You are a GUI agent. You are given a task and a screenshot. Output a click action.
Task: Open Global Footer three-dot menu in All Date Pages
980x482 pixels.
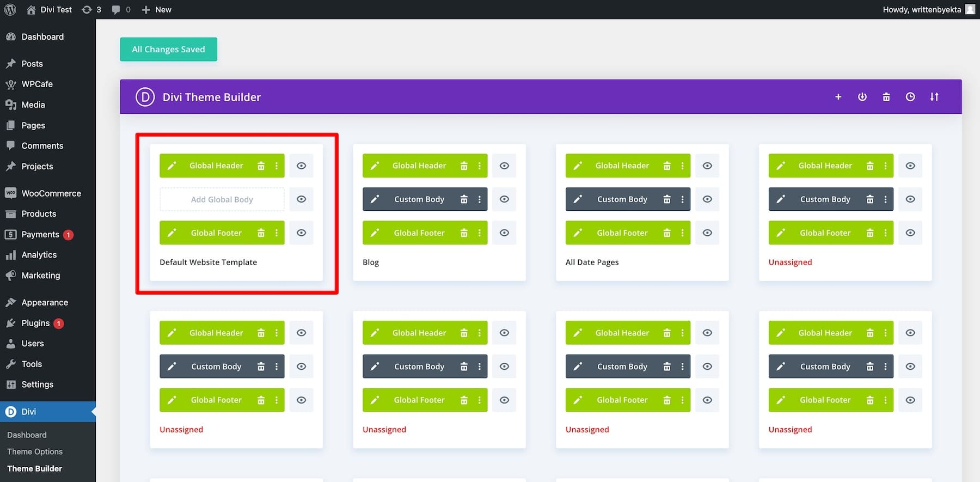click(x=683, y=233)
